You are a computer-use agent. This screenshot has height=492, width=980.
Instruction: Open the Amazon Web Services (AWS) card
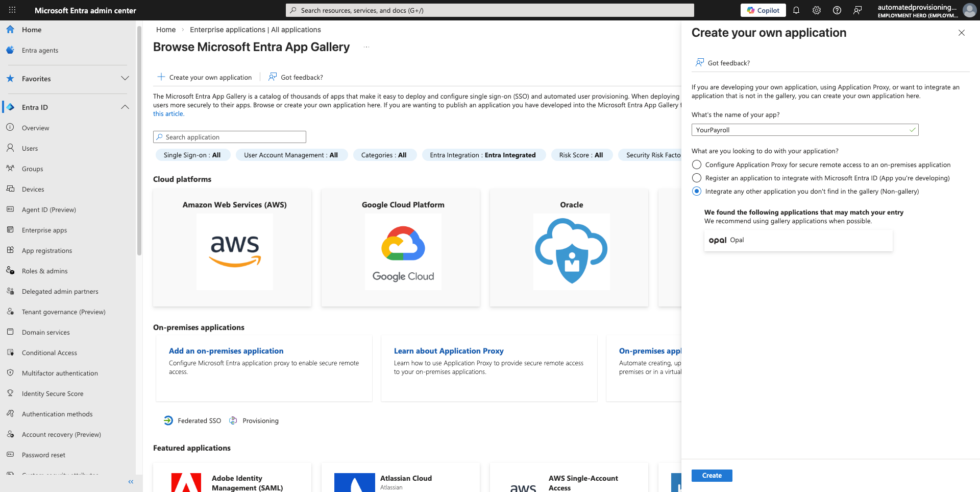(232, 248)
